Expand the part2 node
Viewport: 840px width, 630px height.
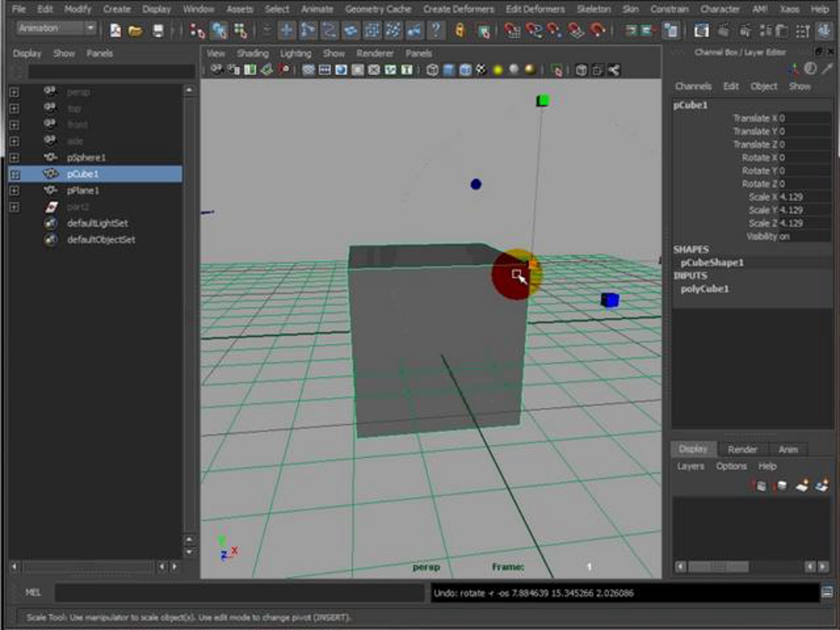point(14,207)
